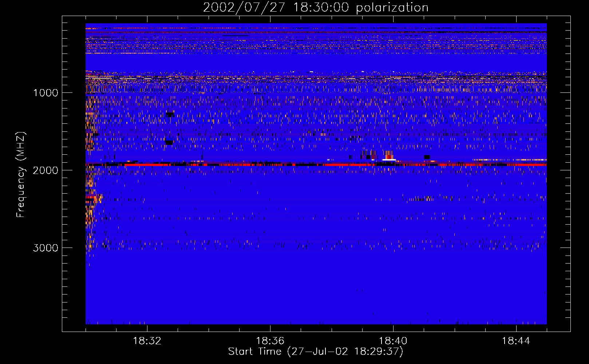Screen dimensions: 589x364
Task: Click the 'Start Time (27-Jul-02 18:29:37)' label
Action: click(316, 352)
